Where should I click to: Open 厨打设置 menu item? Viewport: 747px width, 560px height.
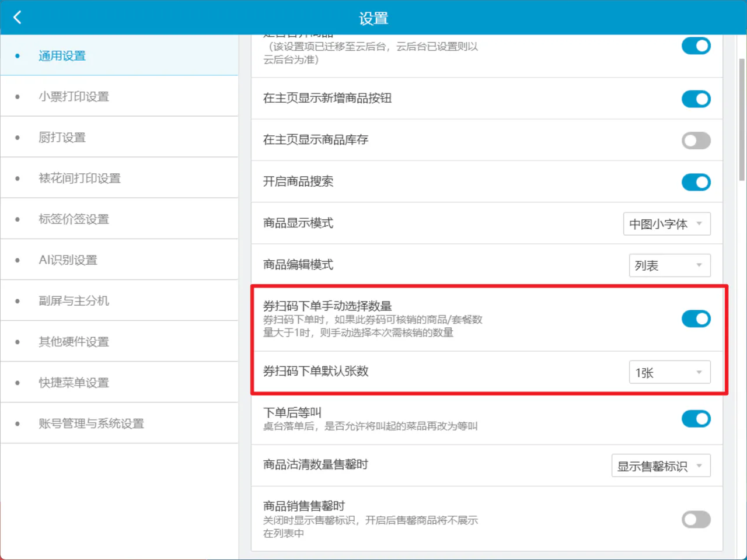coord(119,137)
